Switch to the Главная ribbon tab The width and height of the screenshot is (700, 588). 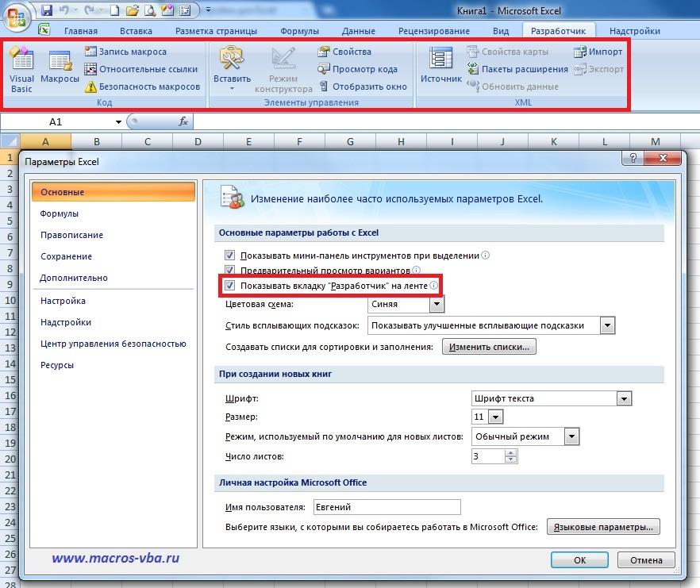81,31
